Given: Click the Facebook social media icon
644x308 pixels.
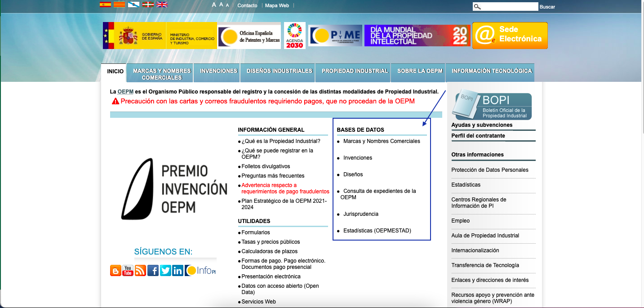Looking at the screenshot, I should 153,271.
